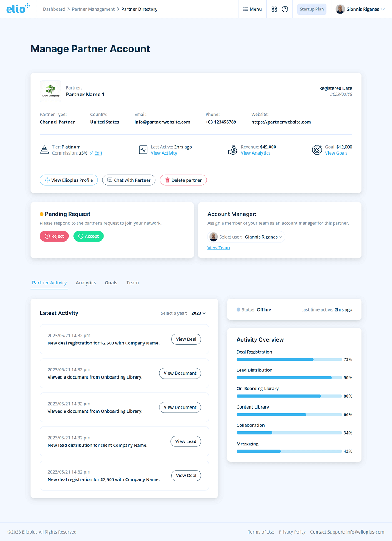
Task: Click the Deal Registration progress bar
Action: pos(289,359)
